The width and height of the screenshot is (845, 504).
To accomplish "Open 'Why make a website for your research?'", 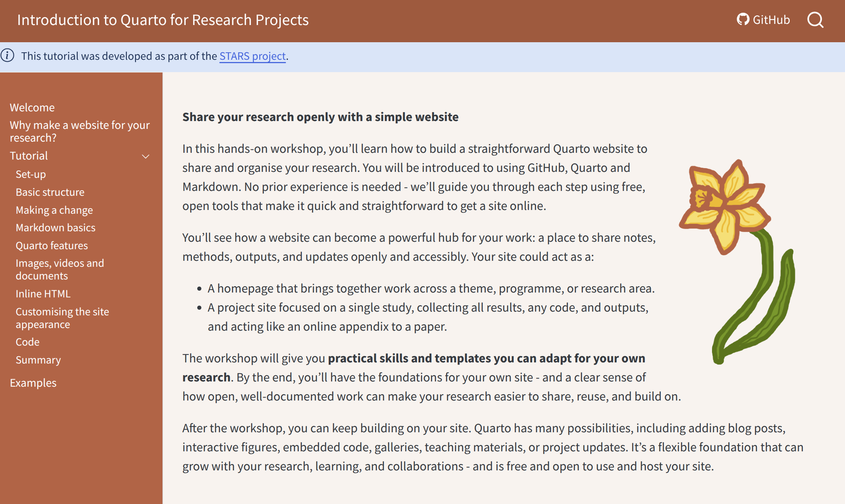I will pyautogui.click(x=80, y=131).
